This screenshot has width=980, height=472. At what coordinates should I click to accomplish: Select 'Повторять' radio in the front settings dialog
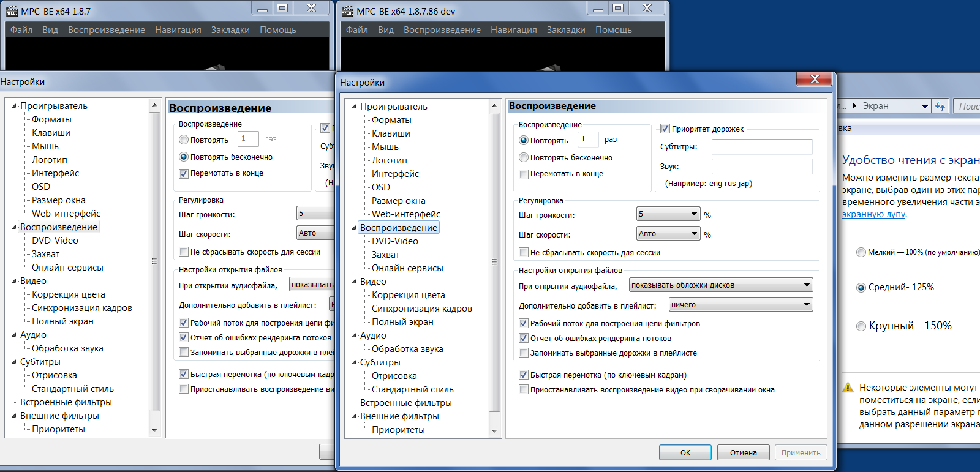[x=524, y=140]
